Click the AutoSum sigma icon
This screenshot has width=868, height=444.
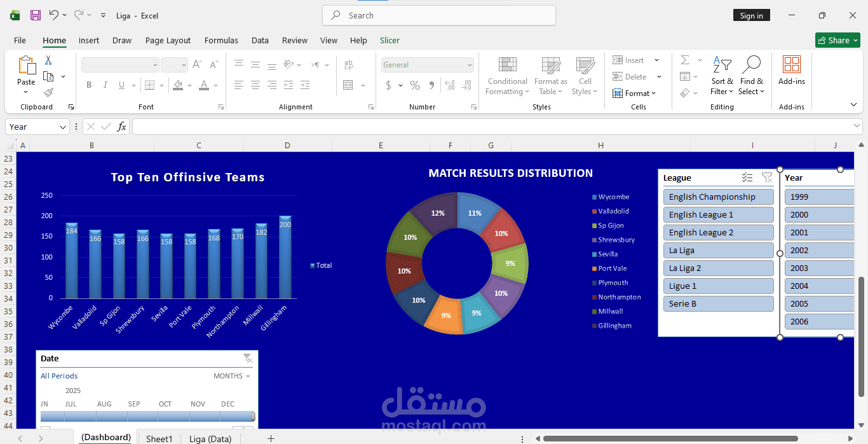[x=685, y=60]
